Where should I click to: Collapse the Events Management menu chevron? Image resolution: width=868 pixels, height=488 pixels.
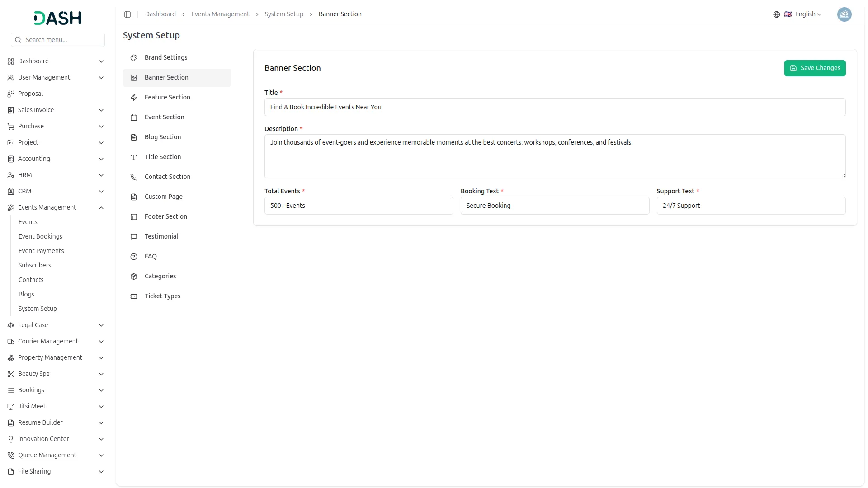(x=101, y=208)
